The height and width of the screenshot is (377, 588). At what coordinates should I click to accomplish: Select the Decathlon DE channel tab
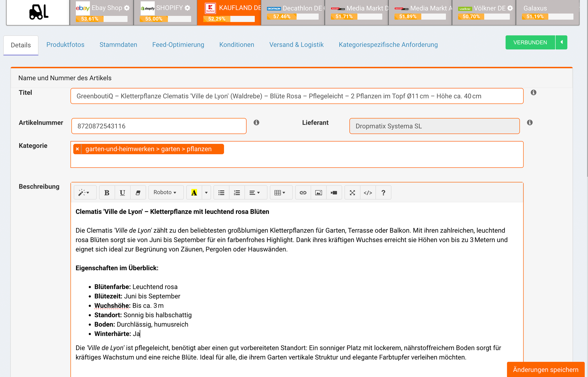tap(293, 12)
